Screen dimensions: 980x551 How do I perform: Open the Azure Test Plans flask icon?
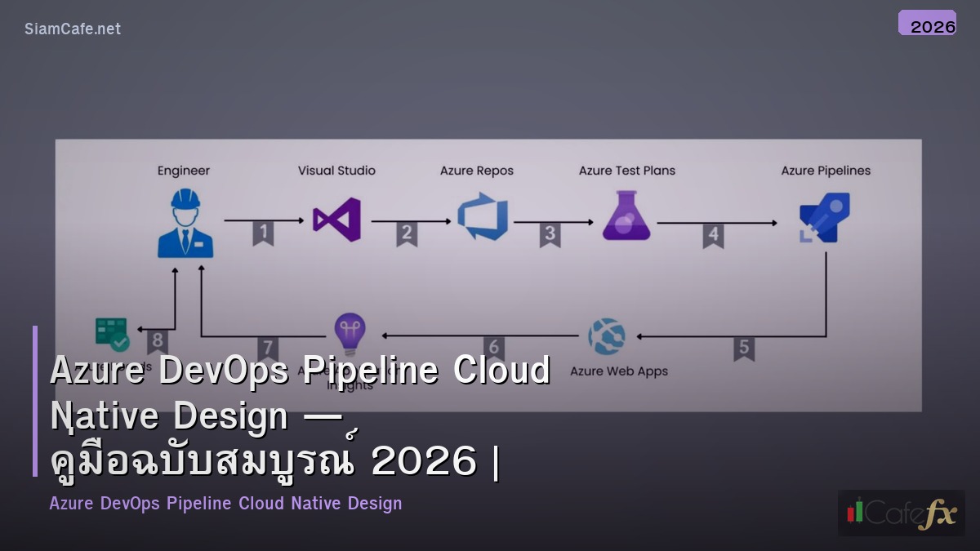pos(627,215)
